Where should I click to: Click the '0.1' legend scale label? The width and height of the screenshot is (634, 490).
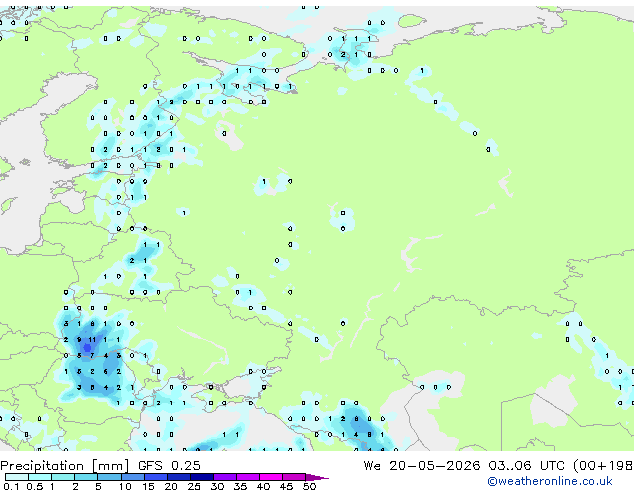pyautogui.click(x=11, y=486)
